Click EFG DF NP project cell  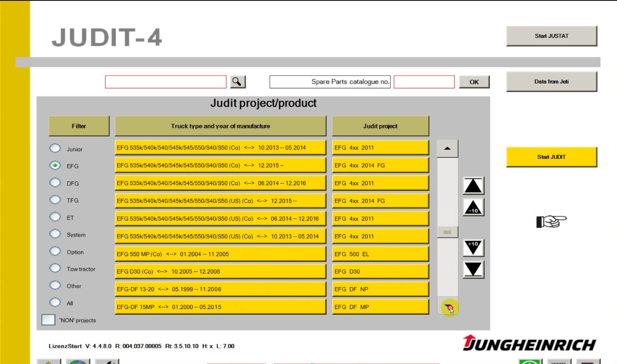click(380, 289)
